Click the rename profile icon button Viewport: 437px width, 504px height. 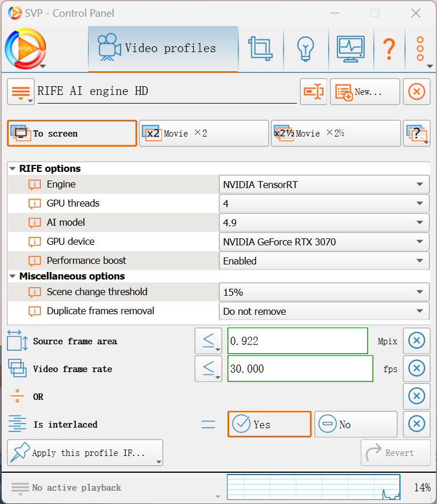[x=313, y=91]
